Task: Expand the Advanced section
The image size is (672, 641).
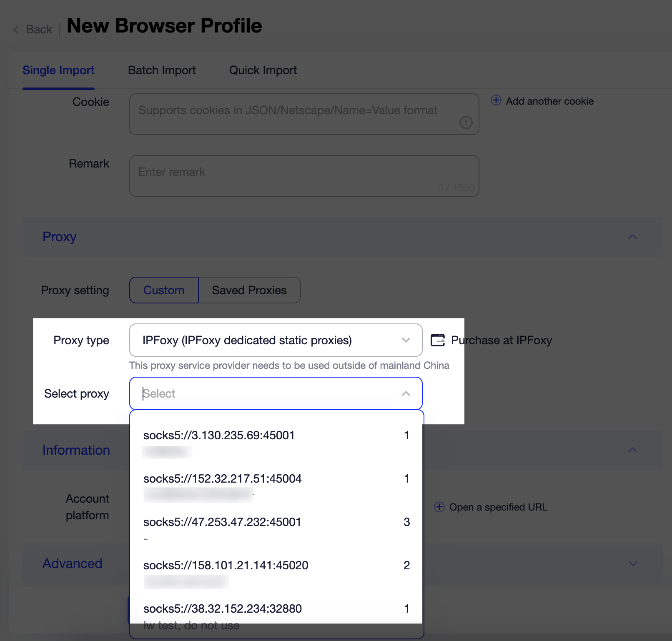Action: (x=632, y=563)
